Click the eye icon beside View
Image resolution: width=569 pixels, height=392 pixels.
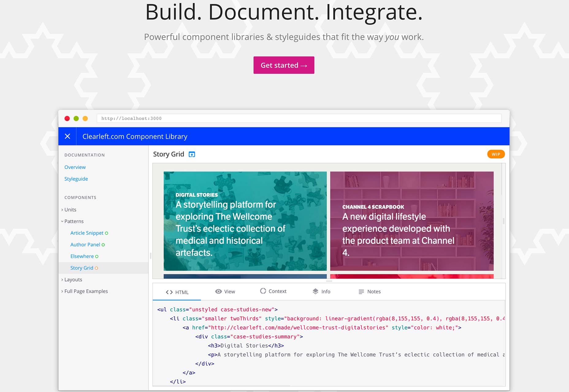tap(218, 292)
